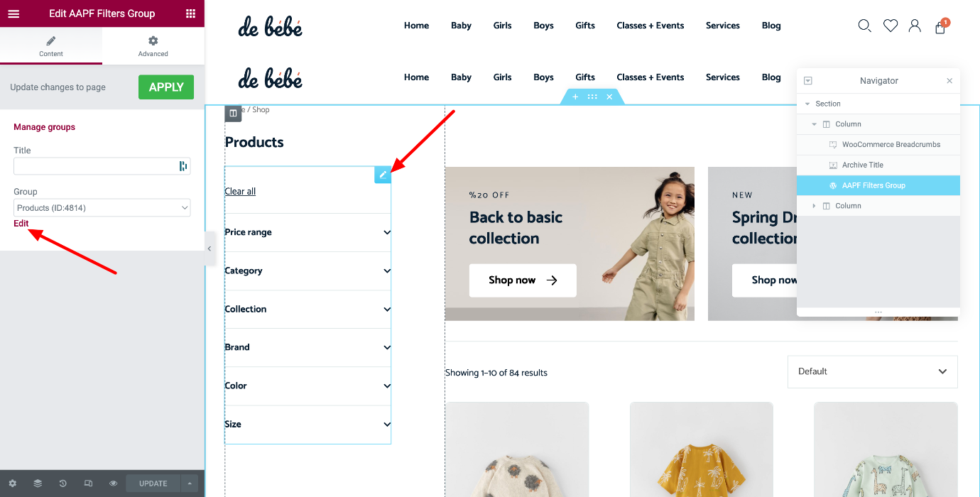Collapse the Column tree in Navigator

click(x=815, y=124)
